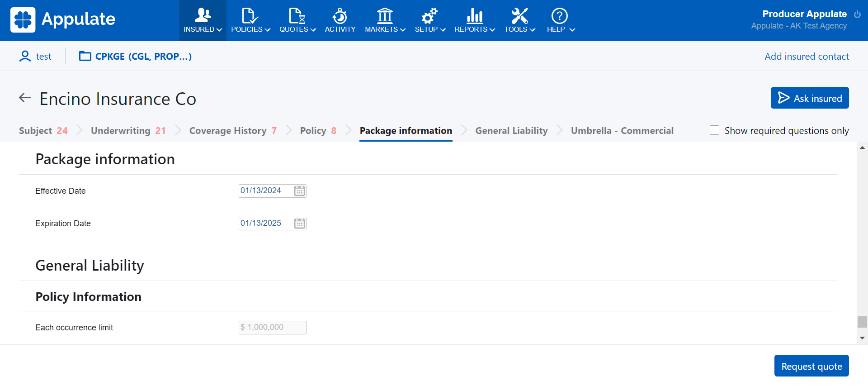Click the Add insured contact link
Image resolution: width=868 pixels, height=386 pixels.
806,57
